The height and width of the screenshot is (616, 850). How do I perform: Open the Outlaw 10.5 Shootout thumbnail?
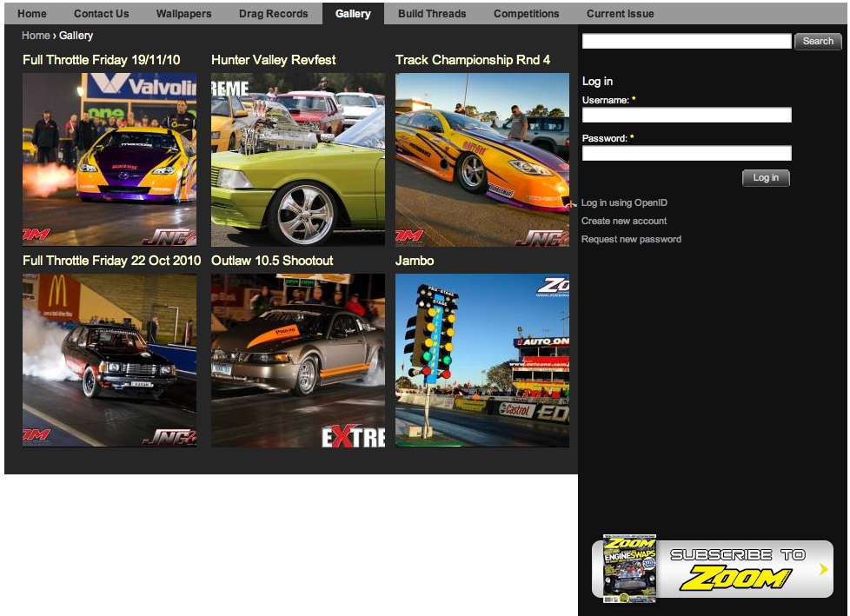(x=297, y=361)
